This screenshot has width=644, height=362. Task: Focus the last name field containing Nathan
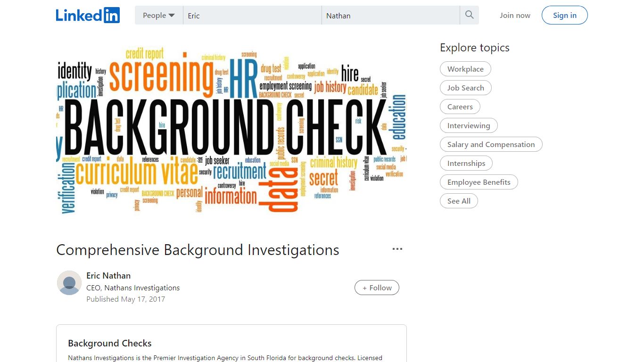[x=391, y=16]
